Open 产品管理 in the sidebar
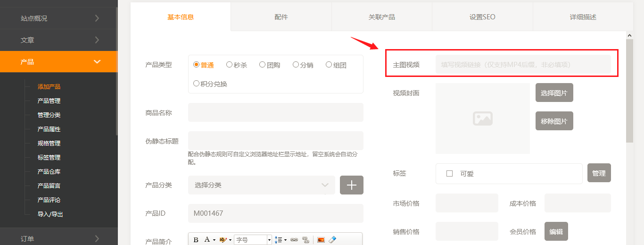Image resolution: width=644 pixels, height=245 pixels. click(x=49, y=101)
